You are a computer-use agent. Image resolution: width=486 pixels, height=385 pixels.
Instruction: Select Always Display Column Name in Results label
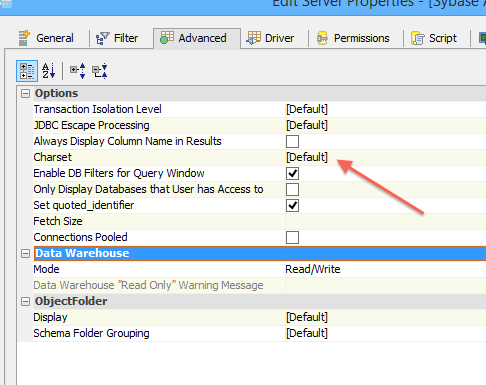(127, 141)
